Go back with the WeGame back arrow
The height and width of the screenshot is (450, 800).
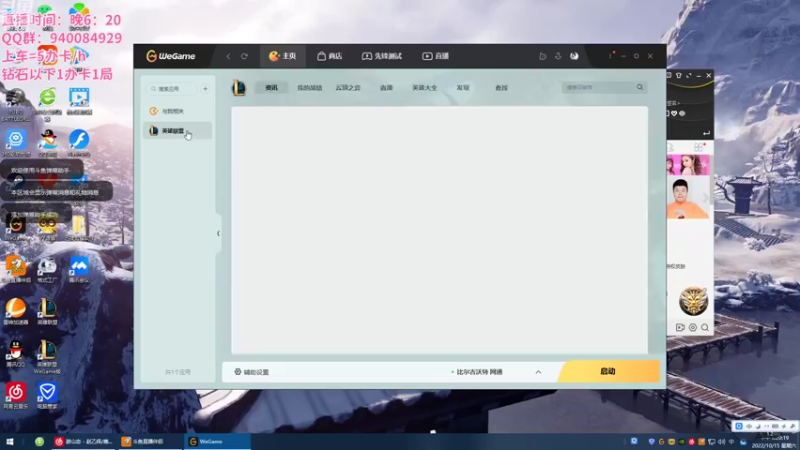229,56
